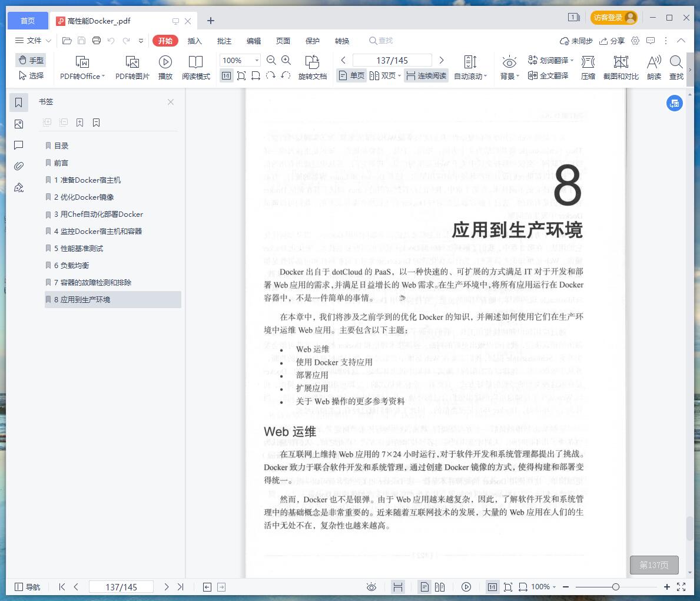Open 查找 search tool
Screen dimensions: 700x601
(x=676, y=68)
